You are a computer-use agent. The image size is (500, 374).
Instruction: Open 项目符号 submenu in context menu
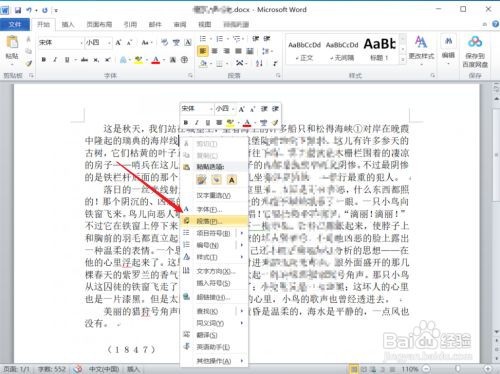pyautogui.click(x=214, y=233)
